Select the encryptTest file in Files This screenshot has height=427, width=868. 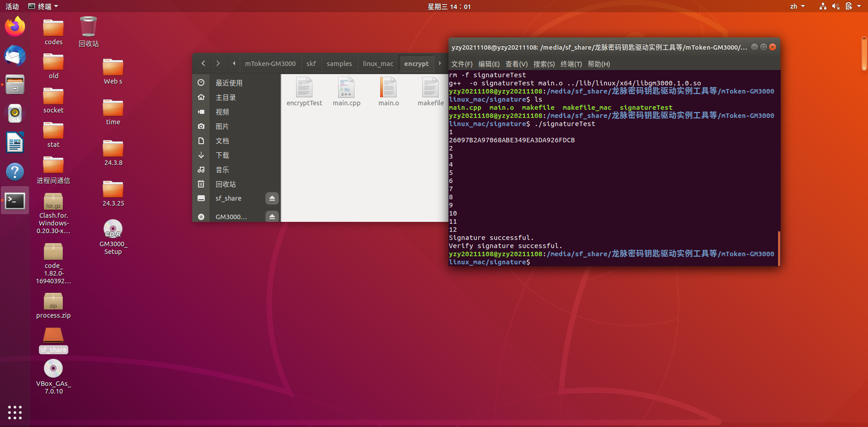click(304, 92)
